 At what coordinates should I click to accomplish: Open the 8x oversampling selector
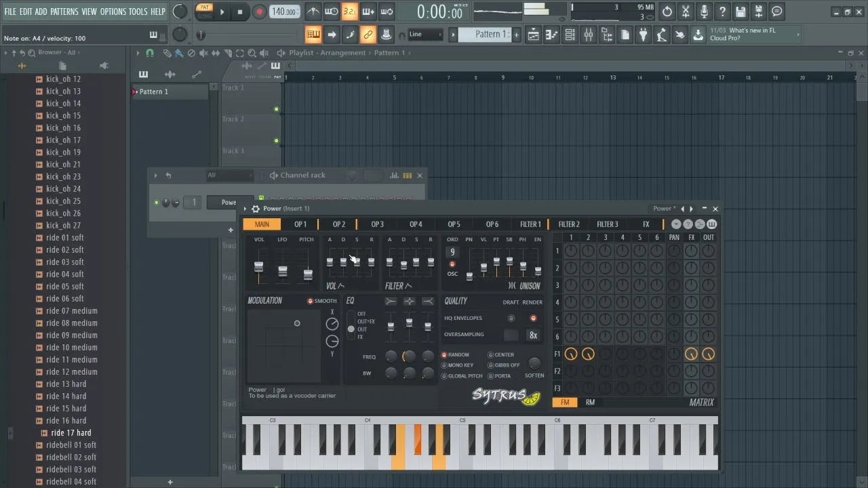pyautogui.click(x=533, y=335)
